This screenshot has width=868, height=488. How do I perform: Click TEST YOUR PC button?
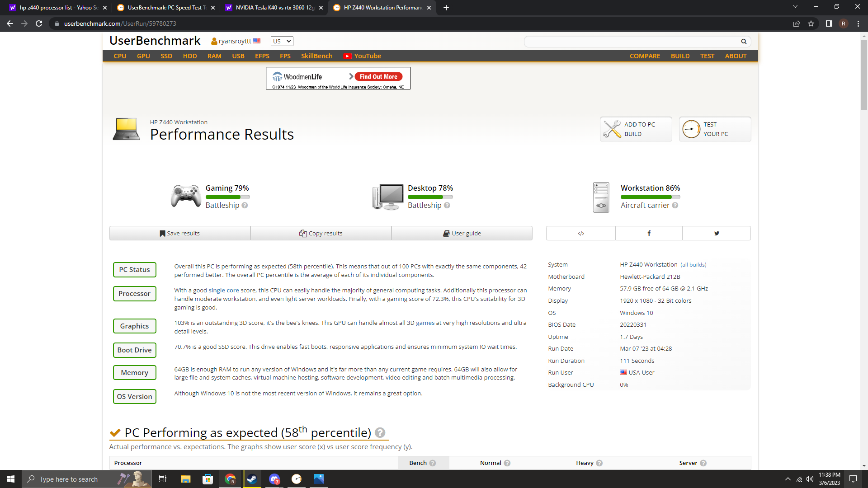tap(715, 129)
